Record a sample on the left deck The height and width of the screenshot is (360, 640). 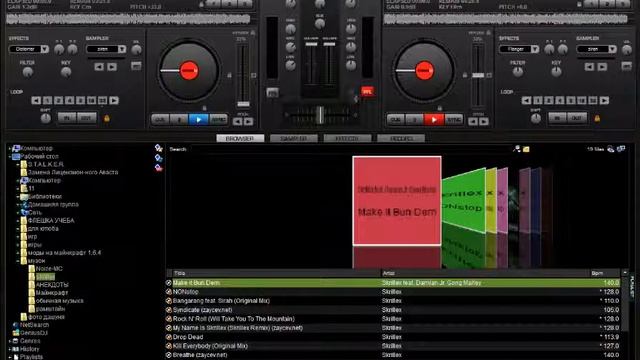tap(136, 66)
